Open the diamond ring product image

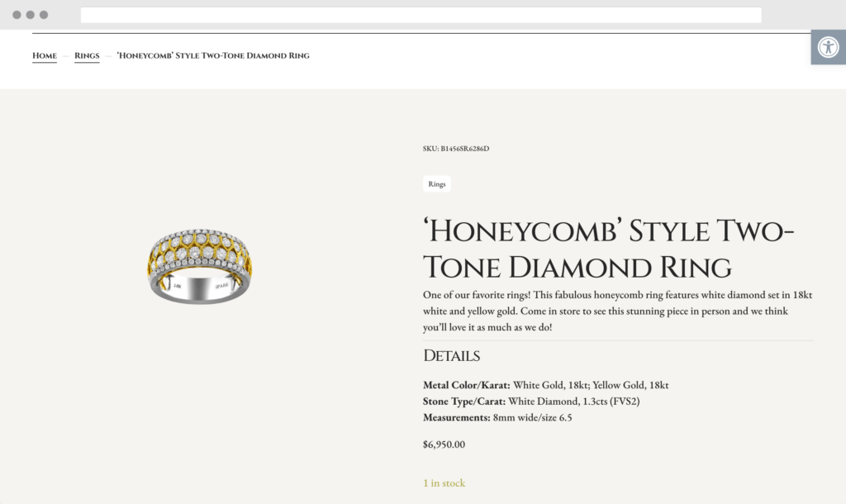pyautogui.click(x=201, y=264)
